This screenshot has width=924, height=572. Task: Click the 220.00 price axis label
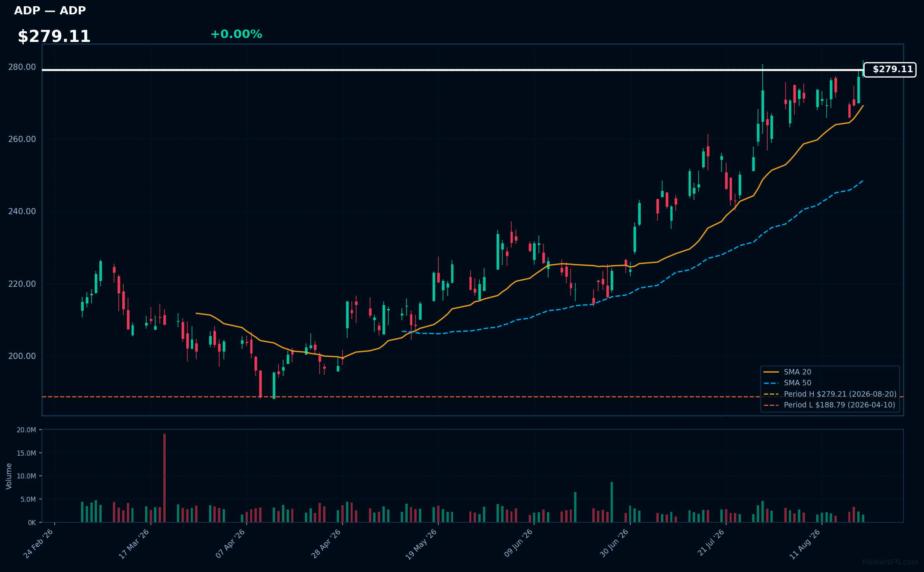22,284
